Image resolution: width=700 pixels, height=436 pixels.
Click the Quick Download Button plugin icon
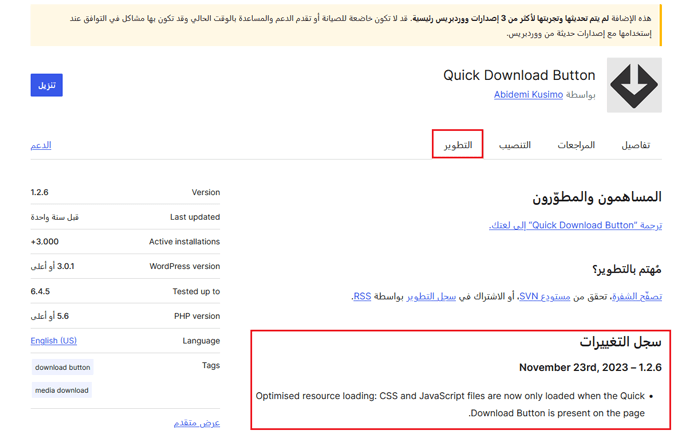634,85
